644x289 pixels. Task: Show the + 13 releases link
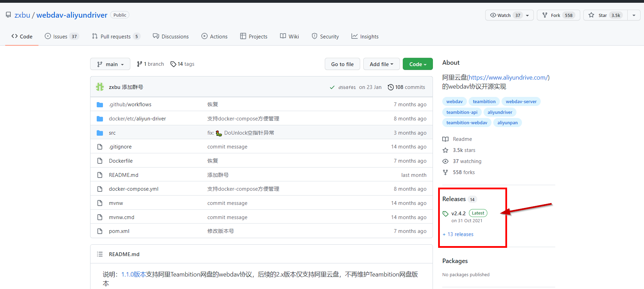click(458, 234)
